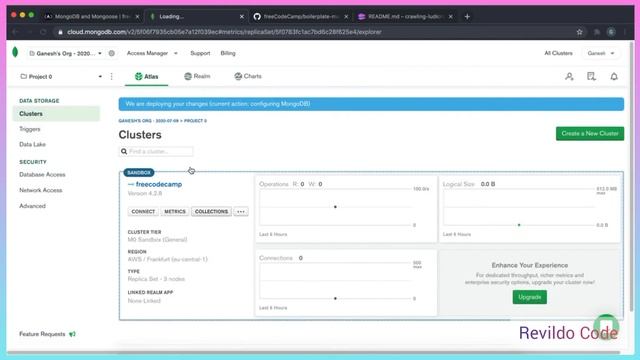The width and height of the screenshot is (640, 360).
Task: Bookmark page with star icon
Action: [x=579, y=32]
